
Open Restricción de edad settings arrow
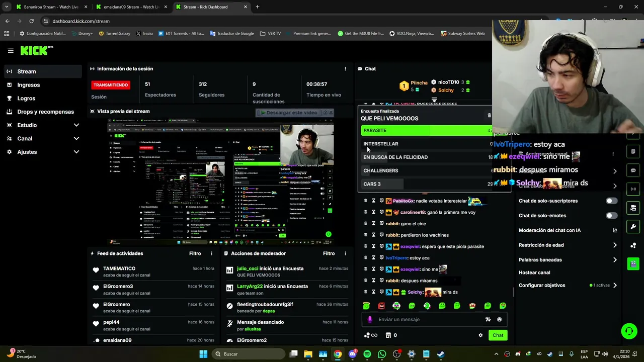pos(615,245)
